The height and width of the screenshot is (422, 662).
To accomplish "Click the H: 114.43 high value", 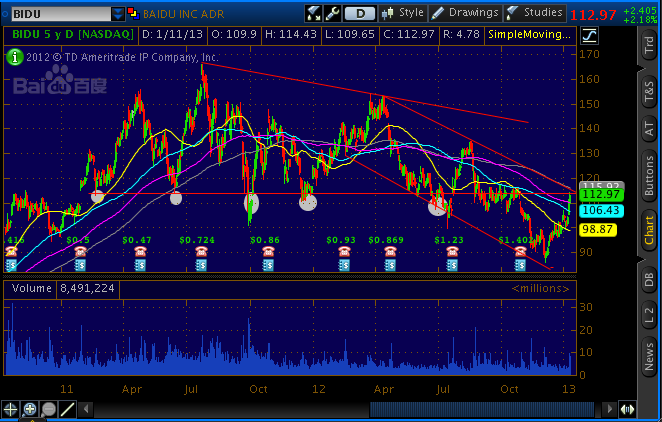I will (291, 35).
